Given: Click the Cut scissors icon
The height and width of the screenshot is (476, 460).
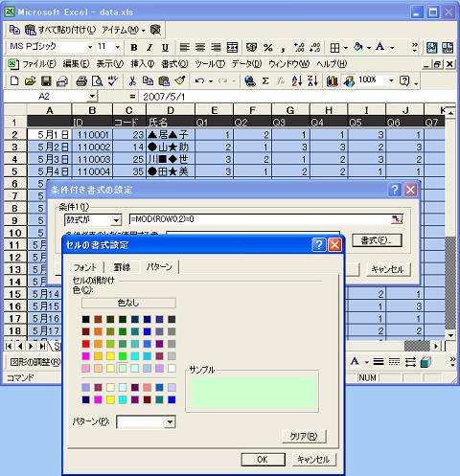Looking at the screenshot, I should click(x=132, y=80).
